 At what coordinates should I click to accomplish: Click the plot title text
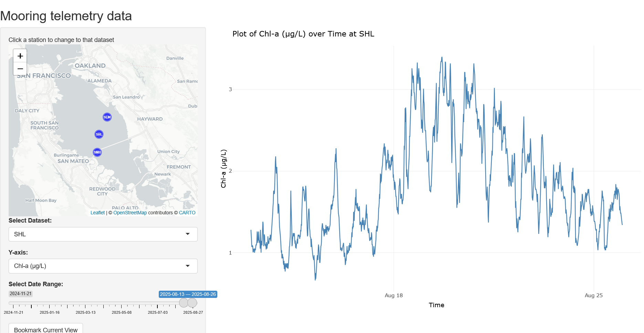tap(303, 34)
